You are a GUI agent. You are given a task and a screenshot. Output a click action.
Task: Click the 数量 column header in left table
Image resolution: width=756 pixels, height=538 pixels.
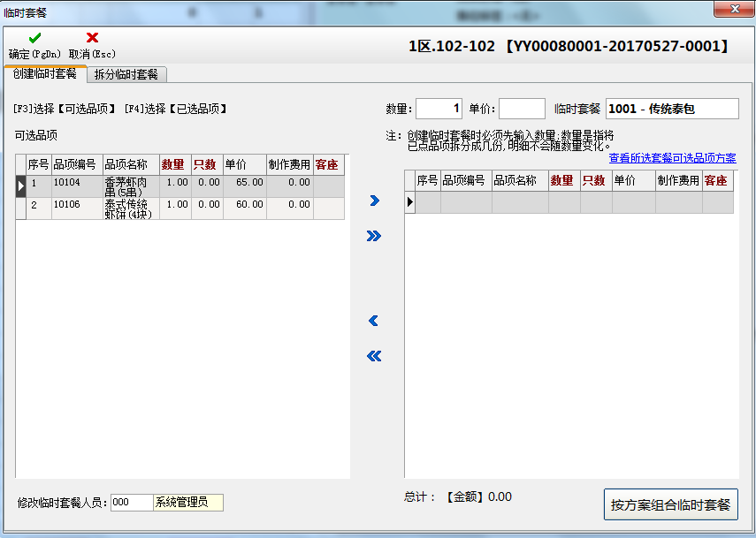pos(174,164)
